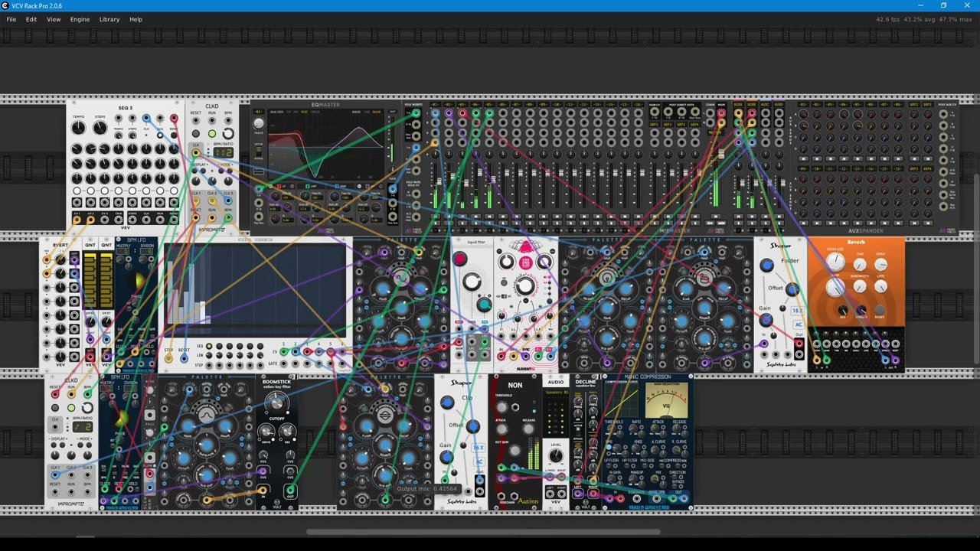Click the Clip knob on lower Shaper
Viewport: 980px width, 551px height.
pyautogui.click(x=447, y=403)
